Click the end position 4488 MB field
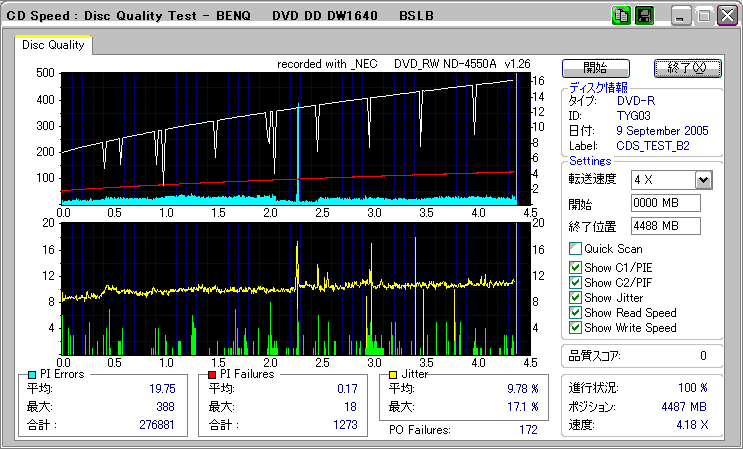Screen dimensions: 743x449 tap(666, 226)
